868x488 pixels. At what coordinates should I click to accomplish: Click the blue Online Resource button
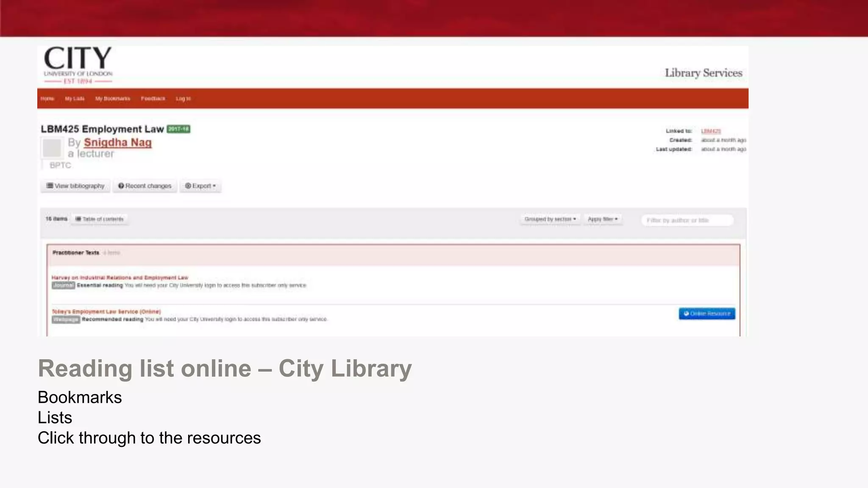pos(707,313)
